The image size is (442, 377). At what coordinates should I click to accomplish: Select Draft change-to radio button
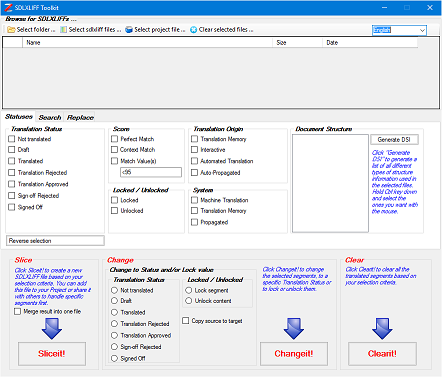coord(114,300)
